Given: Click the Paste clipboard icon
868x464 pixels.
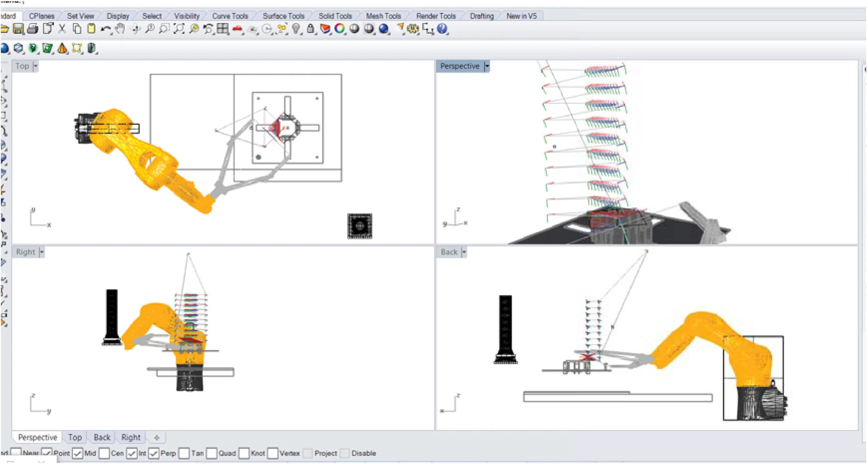Looking at the screenshot, I should (91, 29).
